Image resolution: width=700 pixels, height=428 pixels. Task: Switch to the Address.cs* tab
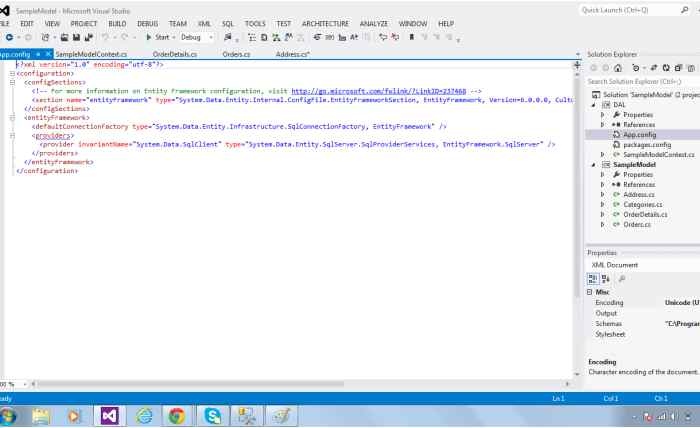[x=292, y=54]
